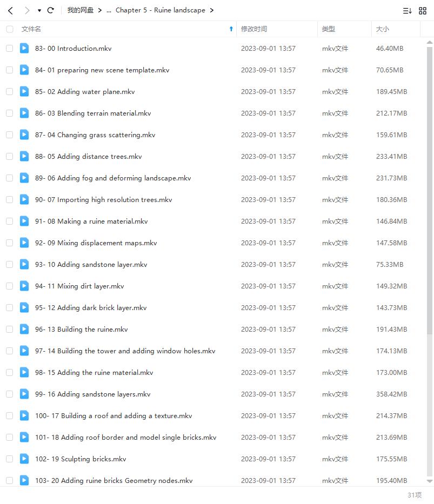Sort files by 大小 column header
This screenshot has width=434, height=504.
[x=382, y=29]
